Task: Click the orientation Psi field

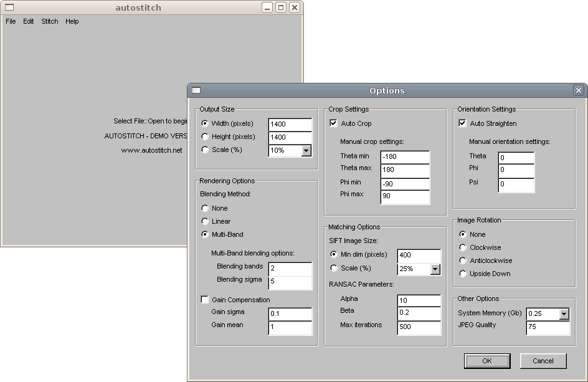Action: click(516, 185)
